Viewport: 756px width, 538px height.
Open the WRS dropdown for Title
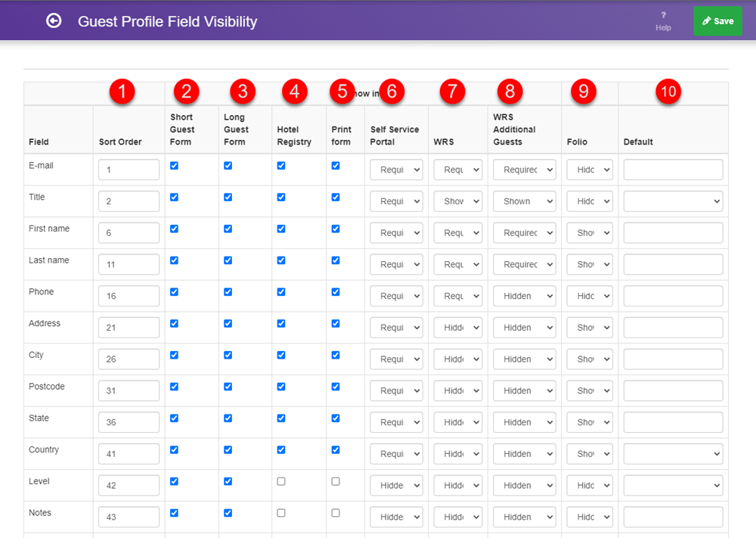point(458,201)
